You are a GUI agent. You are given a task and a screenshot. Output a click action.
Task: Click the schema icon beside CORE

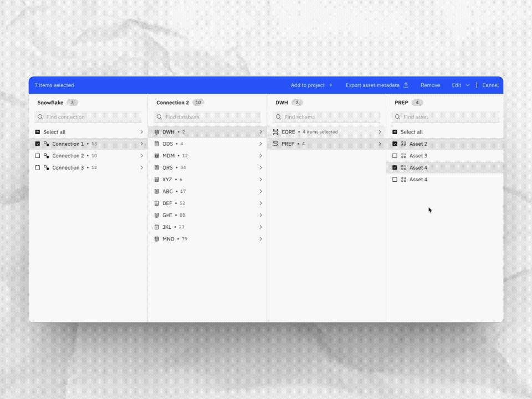pyautogui.click(x=275, y=132)
